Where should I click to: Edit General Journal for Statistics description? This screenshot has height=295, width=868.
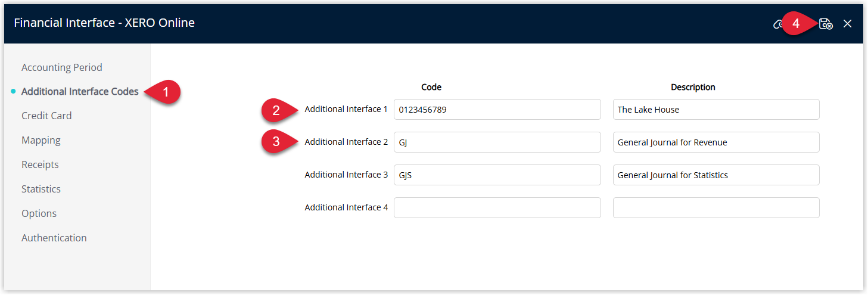point(716,175)
